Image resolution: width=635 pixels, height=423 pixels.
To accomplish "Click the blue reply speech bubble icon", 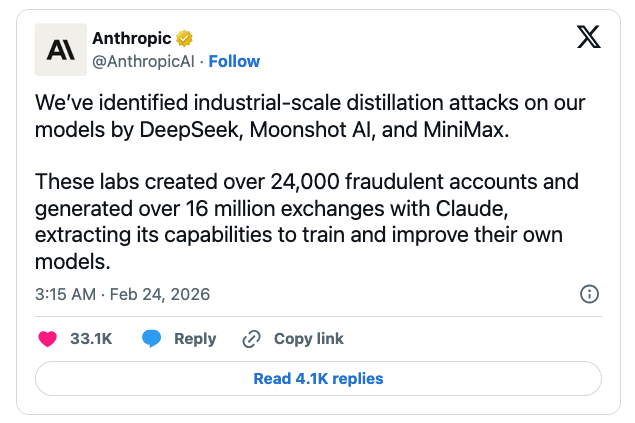I will pos(151,339).
